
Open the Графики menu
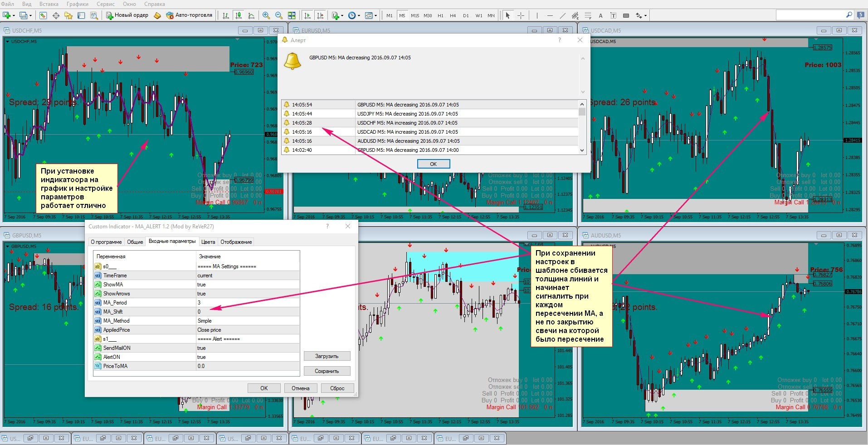(78, 4)
